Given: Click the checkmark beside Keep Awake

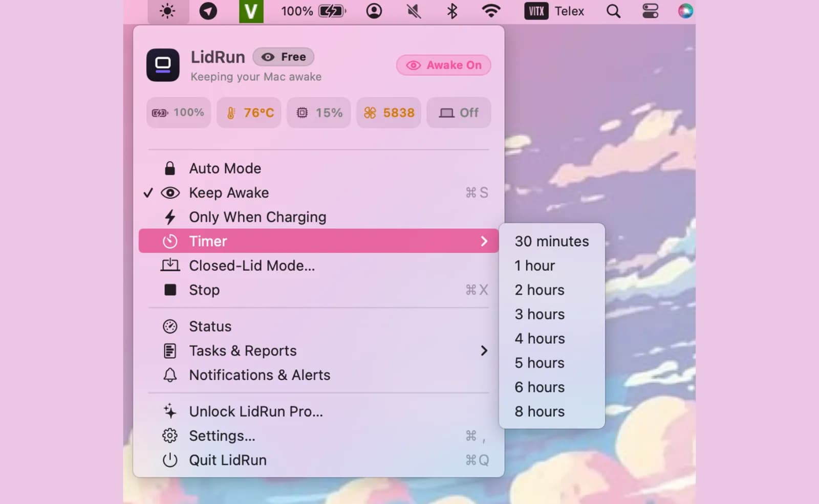Looking at the screenshot, I should (148, 193).
